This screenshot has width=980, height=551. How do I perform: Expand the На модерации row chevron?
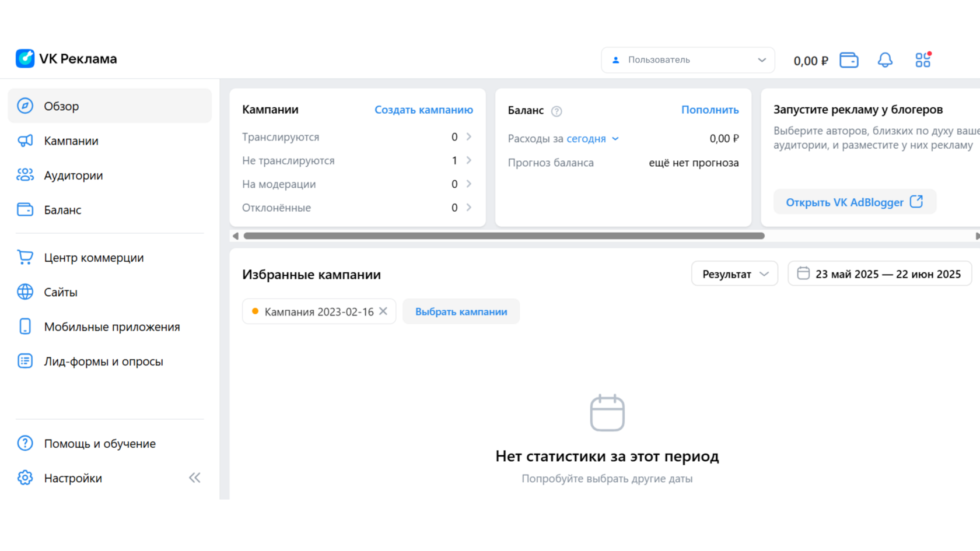(469, 184)
